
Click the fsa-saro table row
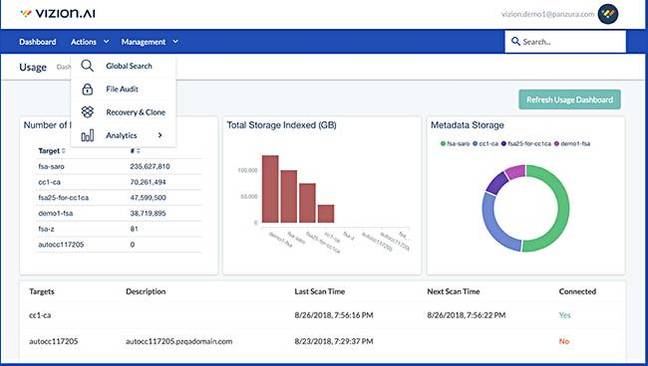coord(119,166)
